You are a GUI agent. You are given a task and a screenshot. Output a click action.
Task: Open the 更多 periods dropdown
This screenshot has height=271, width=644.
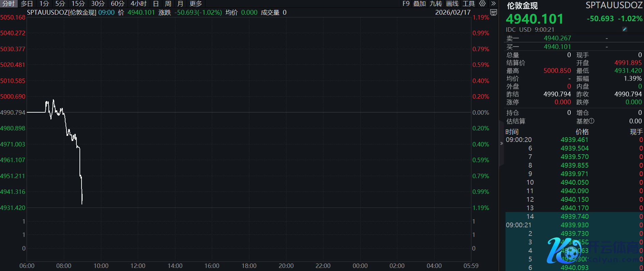[195, 4]
